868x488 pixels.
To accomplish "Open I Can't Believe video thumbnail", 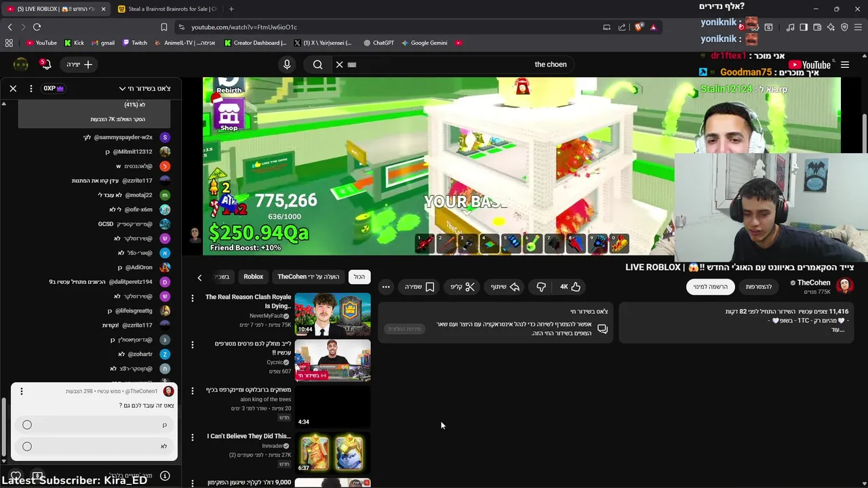I will [x=332, y=453].
